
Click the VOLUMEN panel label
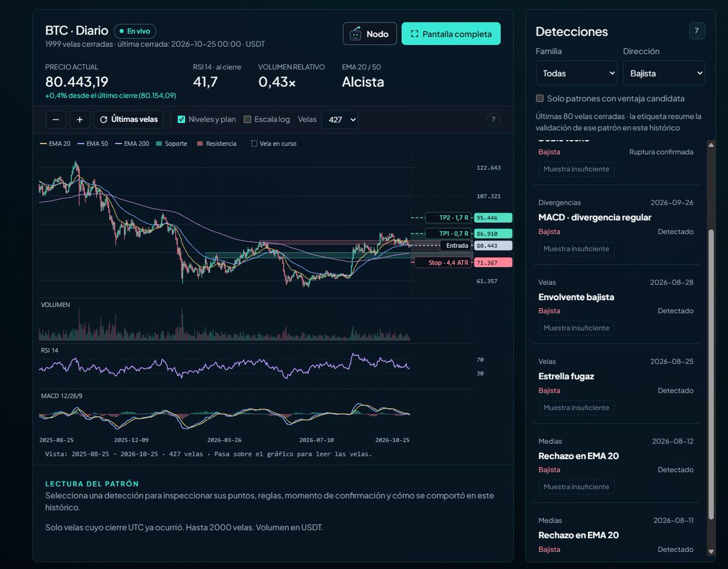[55, 305]
